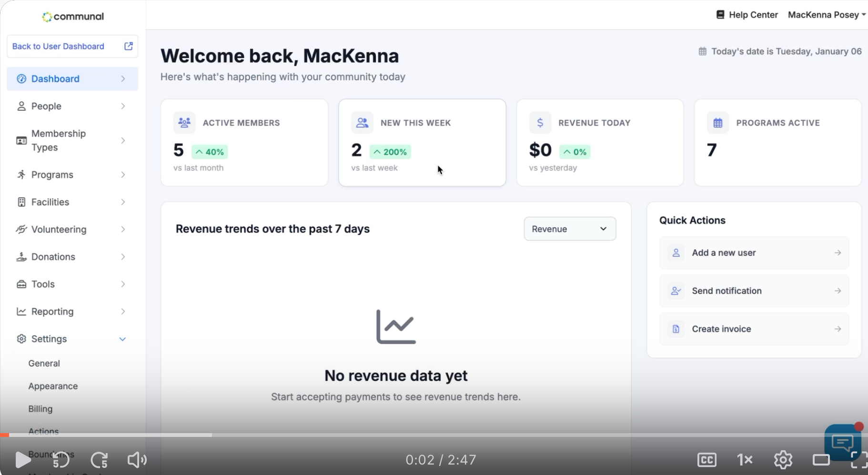The height and width of the screenshot is (475, 868).
Task: Open MacKenna Posey account dropdown
Action: point(827,15)
